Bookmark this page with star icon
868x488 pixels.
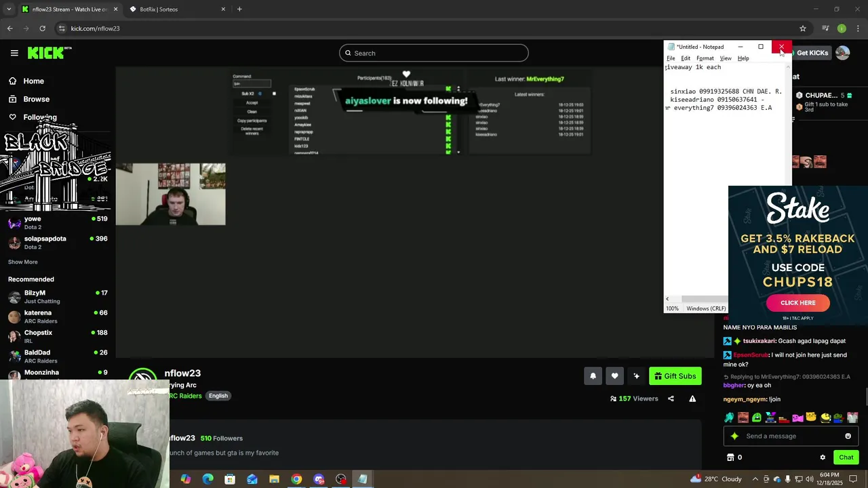pyautogui.click(x=803, y=28)
